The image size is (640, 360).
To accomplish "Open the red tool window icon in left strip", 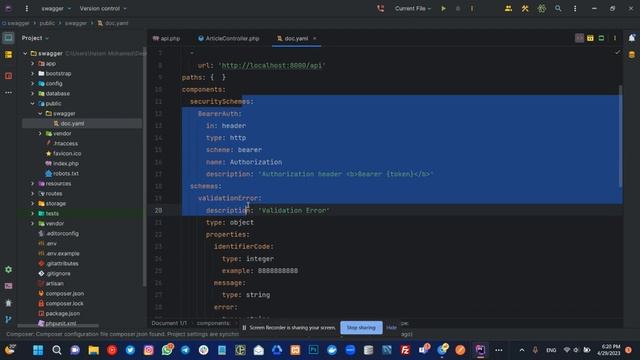I will coord(8,76).
